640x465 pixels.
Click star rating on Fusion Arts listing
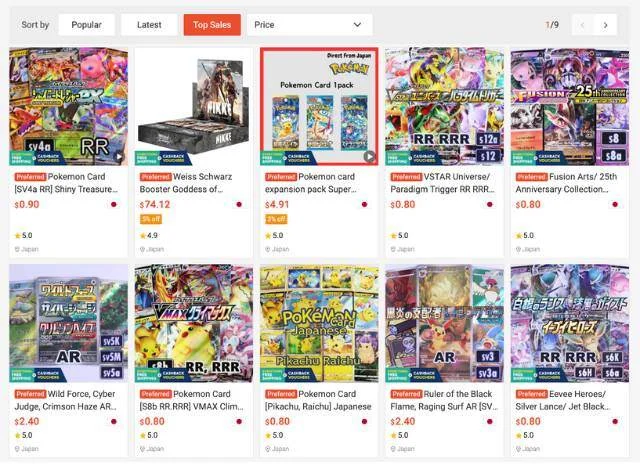(x=524, y=236)
